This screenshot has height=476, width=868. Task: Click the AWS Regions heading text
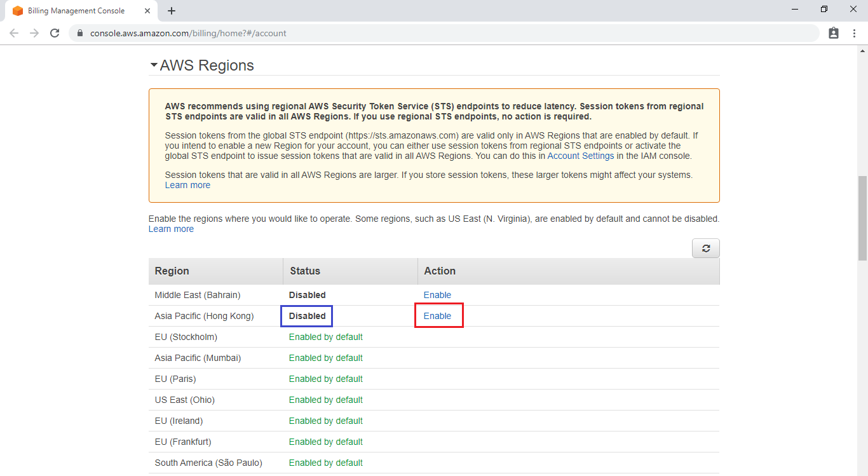click(207, 65)
